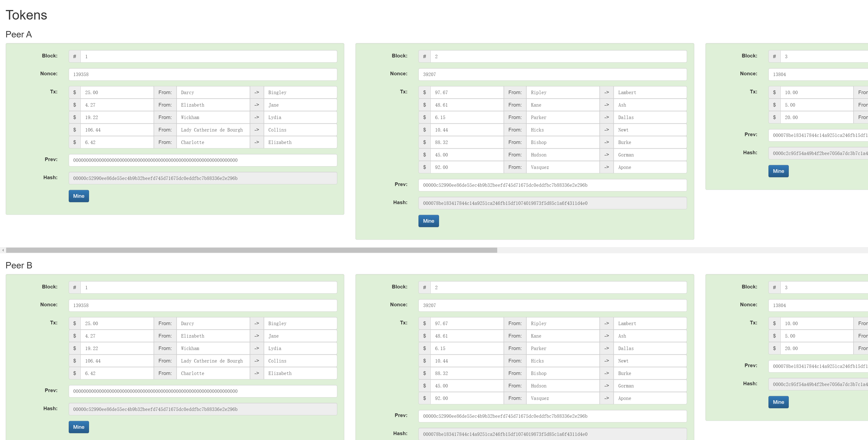Click Peer A block 1 nonce field
The height and width of the screenshot is (440, 868).
(203, 74)
